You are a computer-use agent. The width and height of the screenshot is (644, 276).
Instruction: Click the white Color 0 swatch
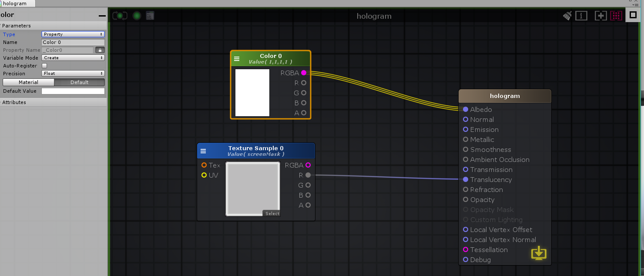click(252, 92)
